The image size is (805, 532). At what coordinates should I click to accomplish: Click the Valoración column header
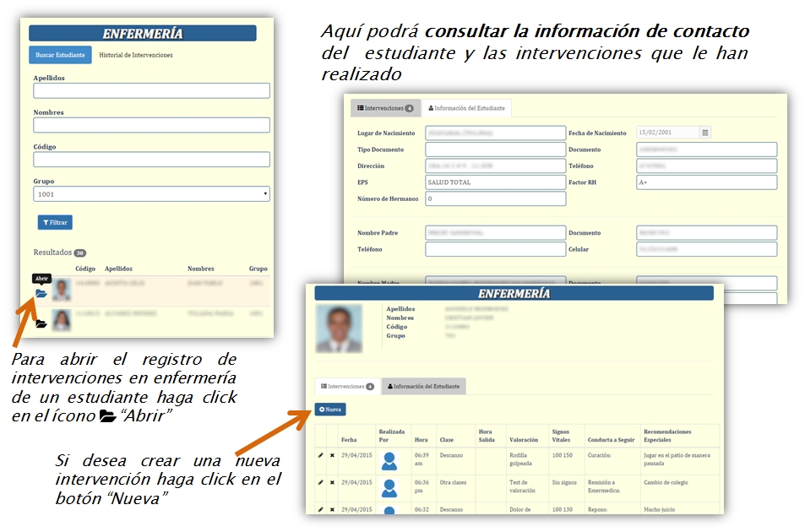pyautogui.click(x=524, y=440)
